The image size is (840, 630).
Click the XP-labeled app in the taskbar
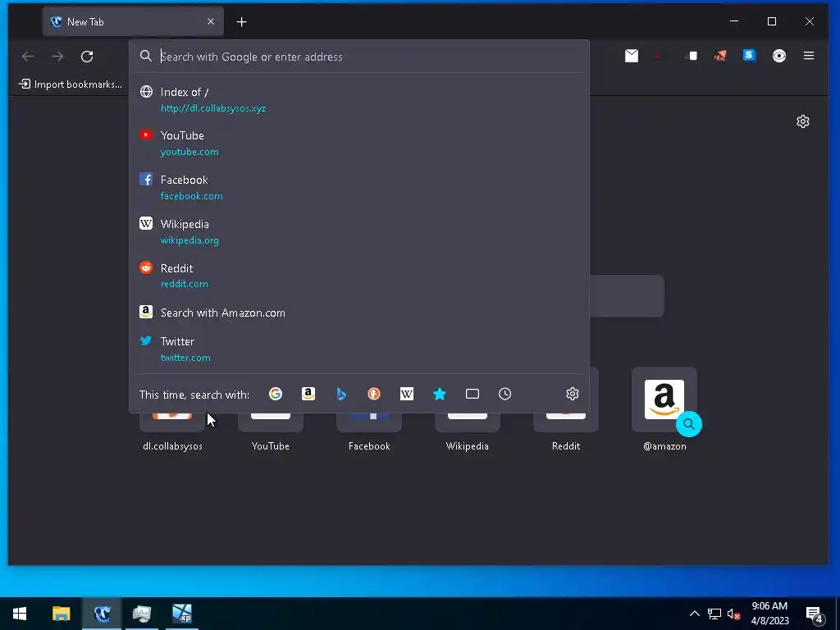(x=181, y=614)
